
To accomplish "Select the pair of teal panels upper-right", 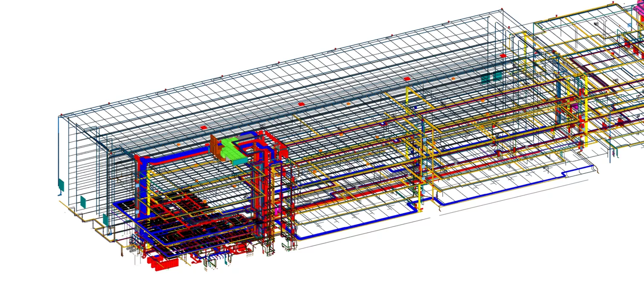I will click(x=491, y=77).
